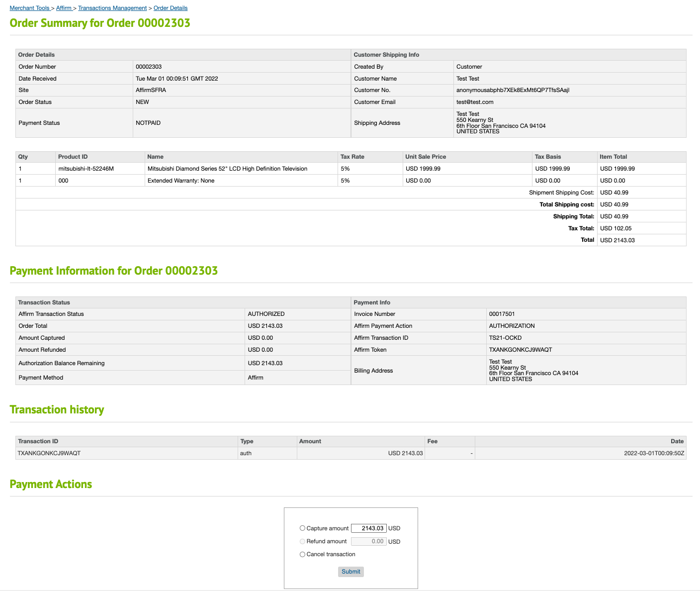The height and width of the screenshot is (591, 700).
Task: Open Transactions Management breadcrumb link
Action: (x=112, y=8)
